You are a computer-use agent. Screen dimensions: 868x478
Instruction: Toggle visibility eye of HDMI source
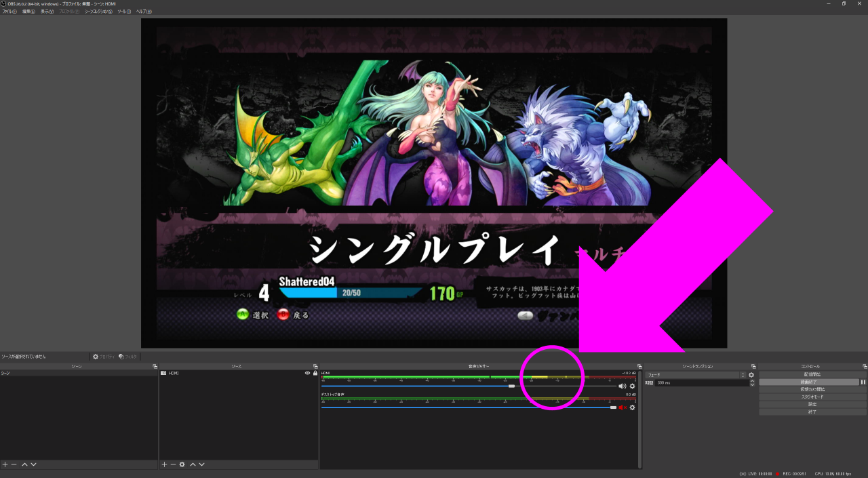(307, 373)
